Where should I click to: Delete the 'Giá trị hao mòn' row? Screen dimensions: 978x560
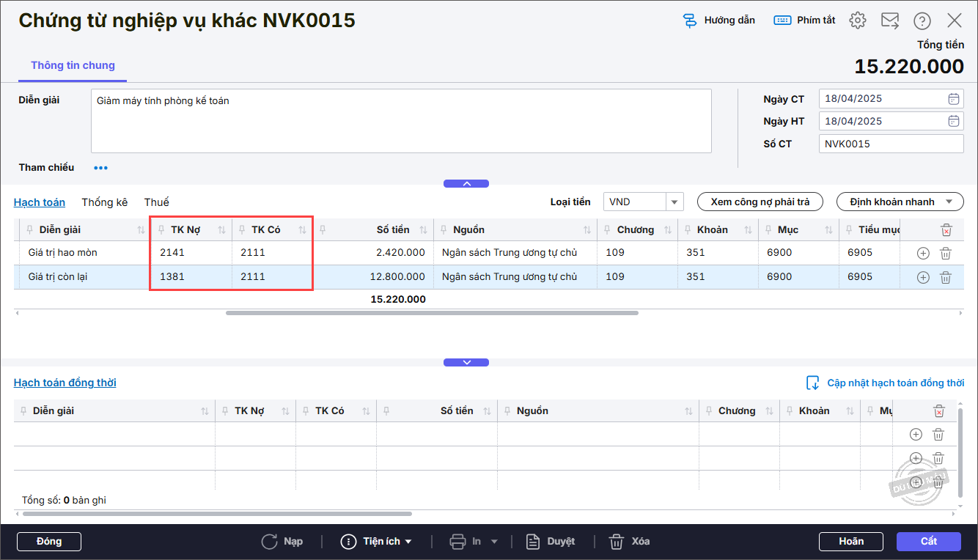pos(946,254)
